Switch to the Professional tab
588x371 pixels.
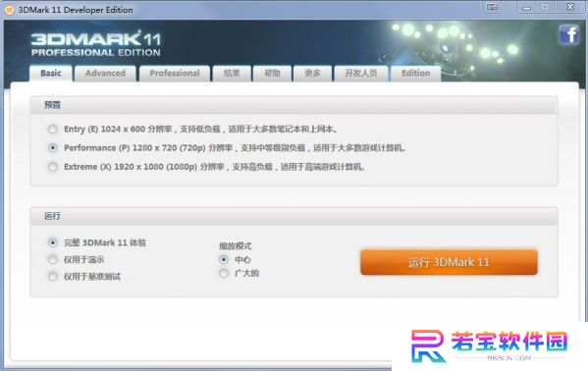175,74
